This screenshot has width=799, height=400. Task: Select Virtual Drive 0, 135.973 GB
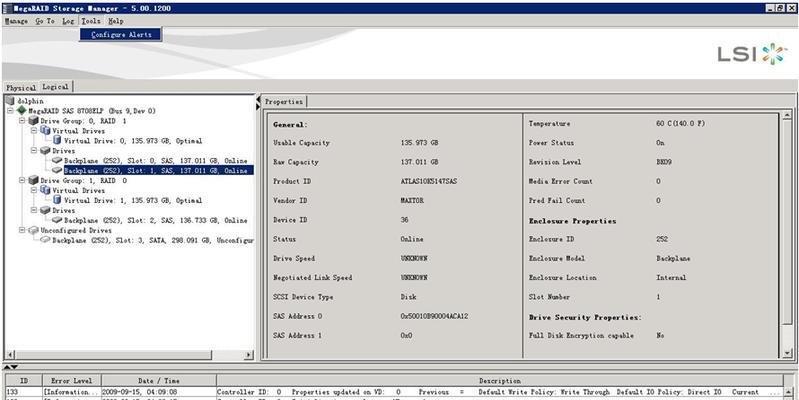click(x=133, y=141)
